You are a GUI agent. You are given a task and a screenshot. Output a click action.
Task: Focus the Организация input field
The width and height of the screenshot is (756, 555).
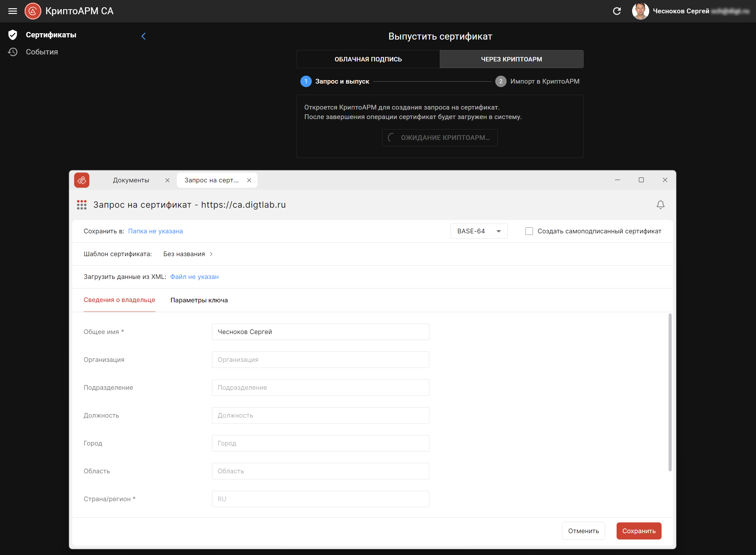[320, 360]
